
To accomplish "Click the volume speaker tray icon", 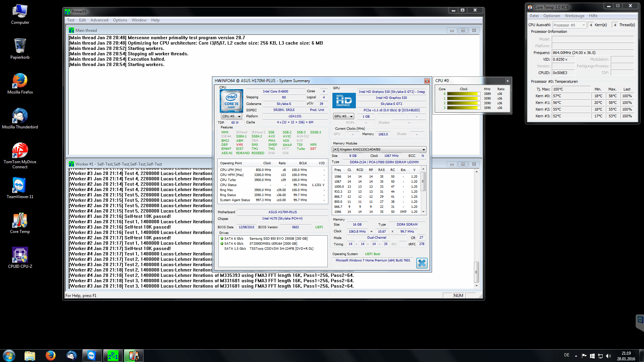I will (x=608, y=356).
